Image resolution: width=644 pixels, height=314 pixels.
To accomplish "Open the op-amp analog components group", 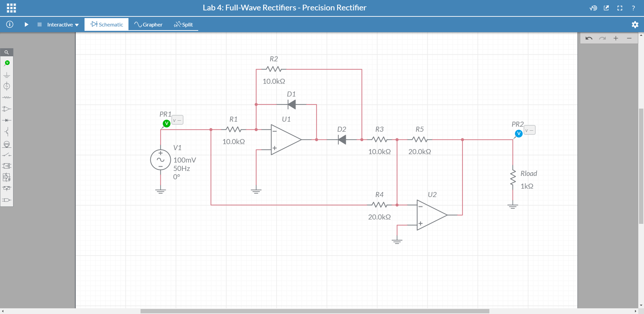I will point(7,109).
